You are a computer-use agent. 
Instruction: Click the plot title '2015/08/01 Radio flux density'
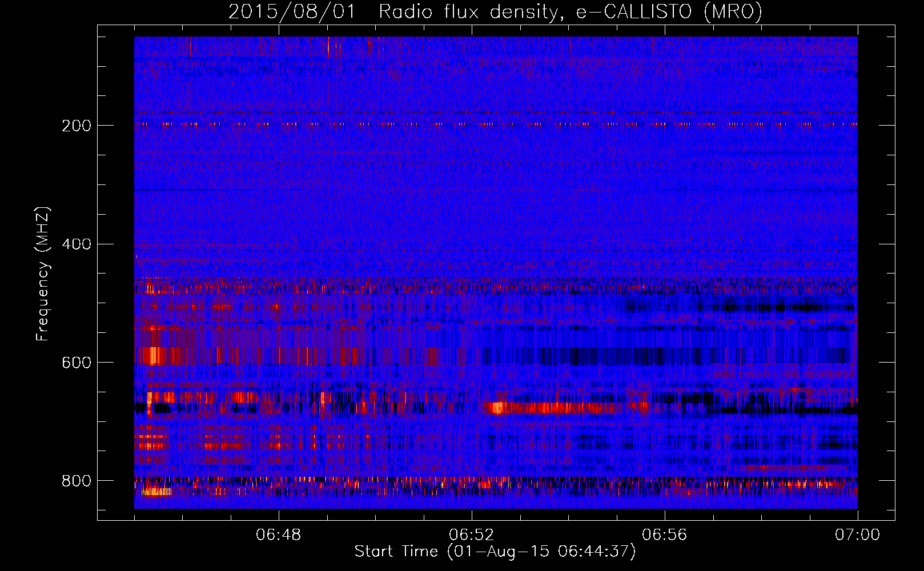(x=495, y=11)
